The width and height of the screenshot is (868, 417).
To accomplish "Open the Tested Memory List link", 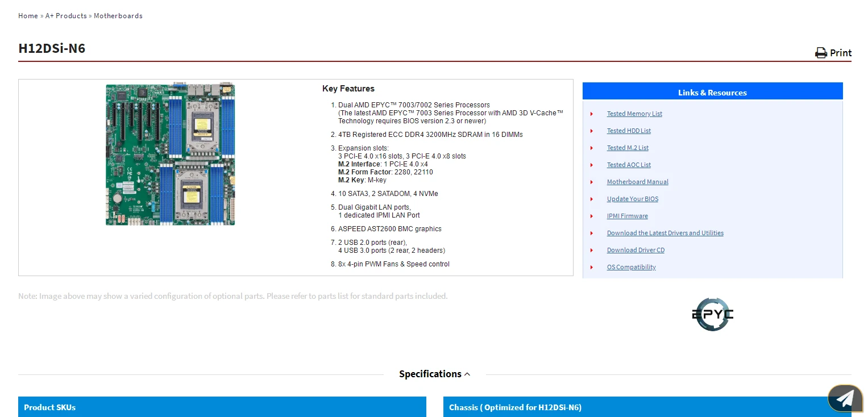I will 634,114.
